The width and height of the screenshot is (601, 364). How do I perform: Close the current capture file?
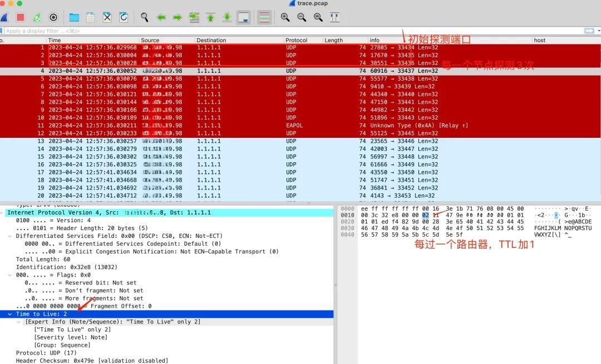click(x=106, y=17)
